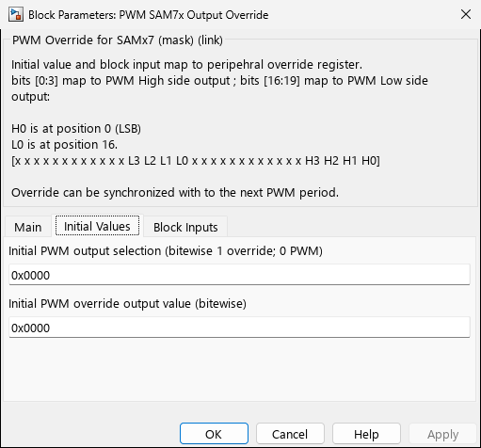Close the Block Parameters dialog
Screen dimensions: 481x448
pyautogui.click(x=466, y=14)
